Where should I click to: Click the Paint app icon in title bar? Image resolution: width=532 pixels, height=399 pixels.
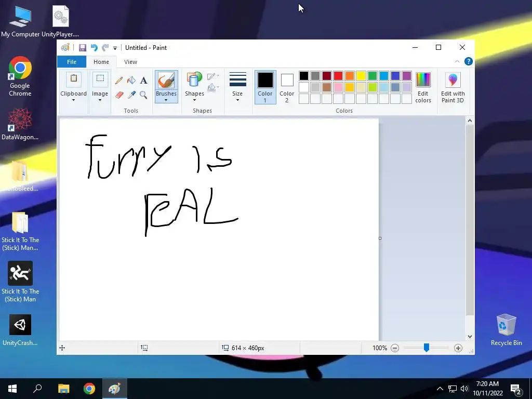pyautogui.click(x=65, y=48)
